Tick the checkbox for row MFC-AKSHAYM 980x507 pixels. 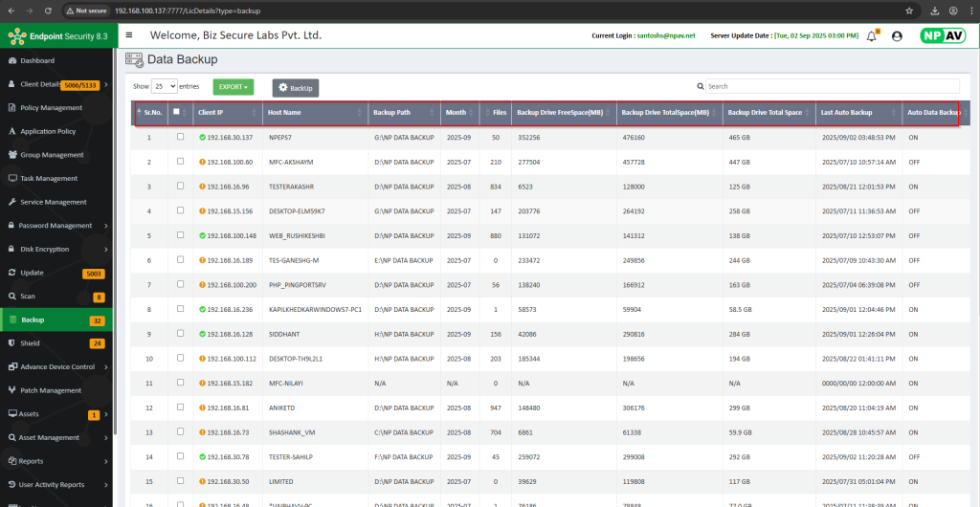point(180,162)
